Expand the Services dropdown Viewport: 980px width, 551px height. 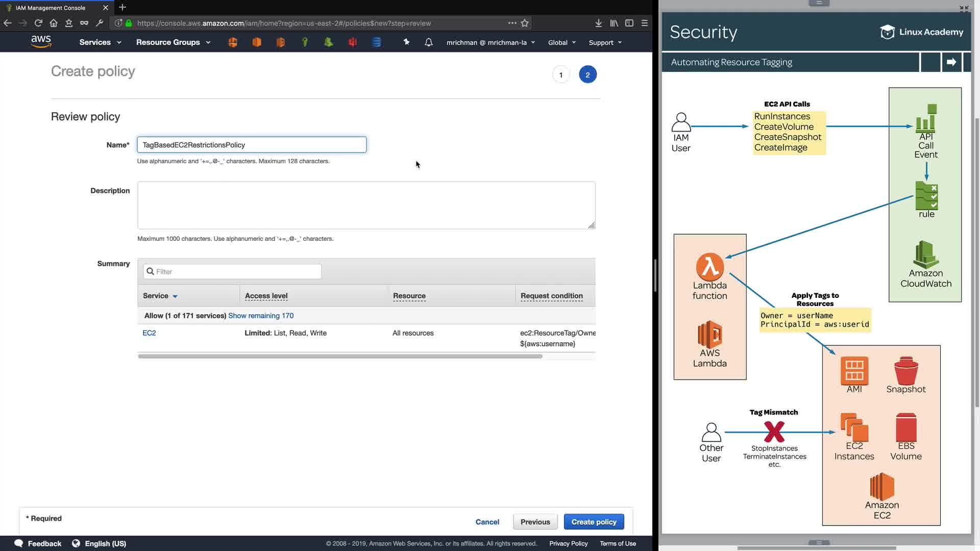(x=100, y=42)
